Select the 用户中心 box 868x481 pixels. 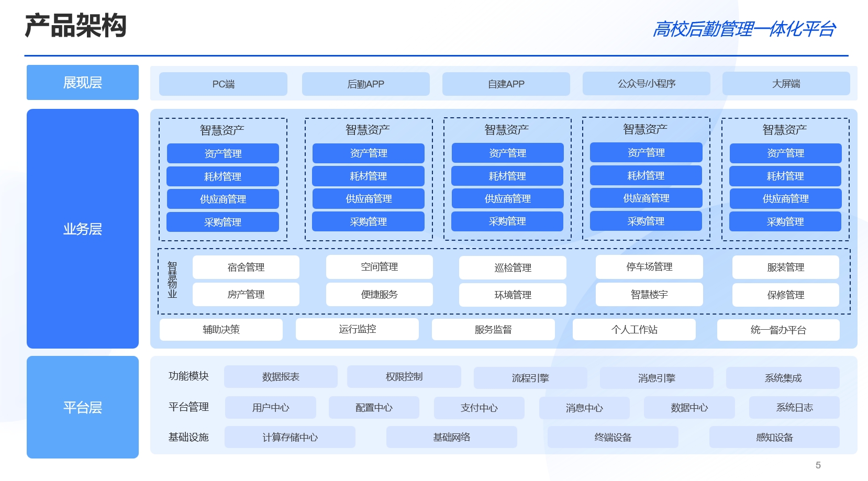(x=271, y=407)
